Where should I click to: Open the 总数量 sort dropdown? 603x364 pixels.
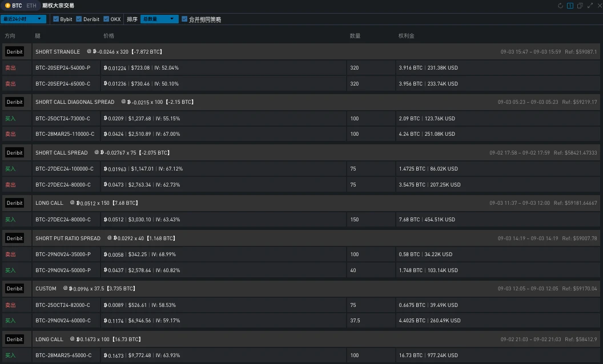coord(159,19)
